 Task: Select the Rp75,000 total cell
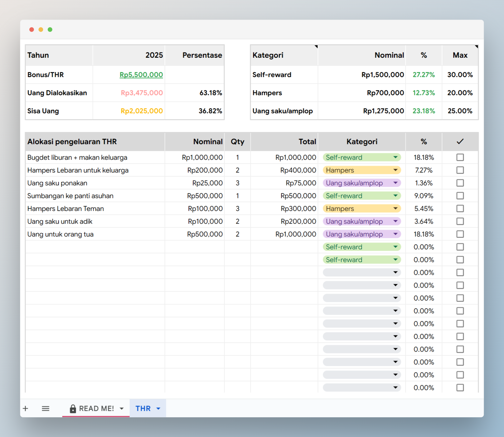pos(284,183)
